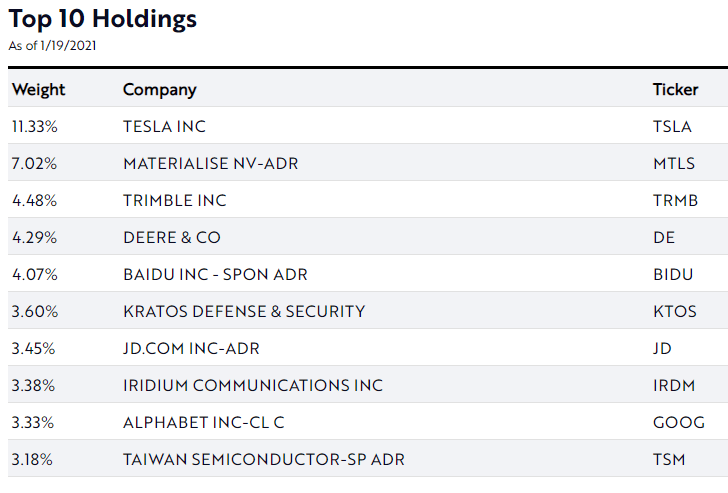Screen dimensions: 728x493
Task: Select IRIDIUM COMMUNICATIONS INC
Action: click(x=253, y=385)
